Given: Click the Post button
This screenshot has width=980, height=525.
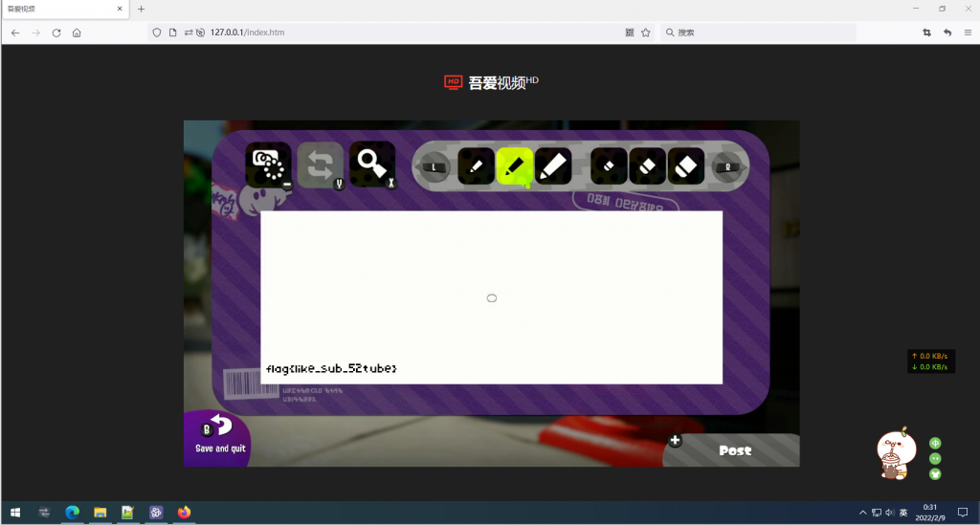Looking at the screenshot, I should coord(734,450).
